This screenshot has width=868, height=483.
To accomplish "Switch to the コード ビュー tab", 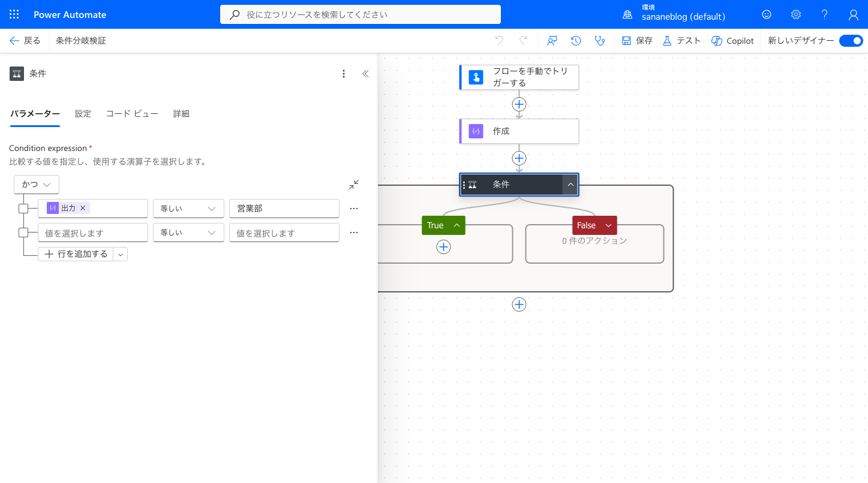I will click(132, 114).
